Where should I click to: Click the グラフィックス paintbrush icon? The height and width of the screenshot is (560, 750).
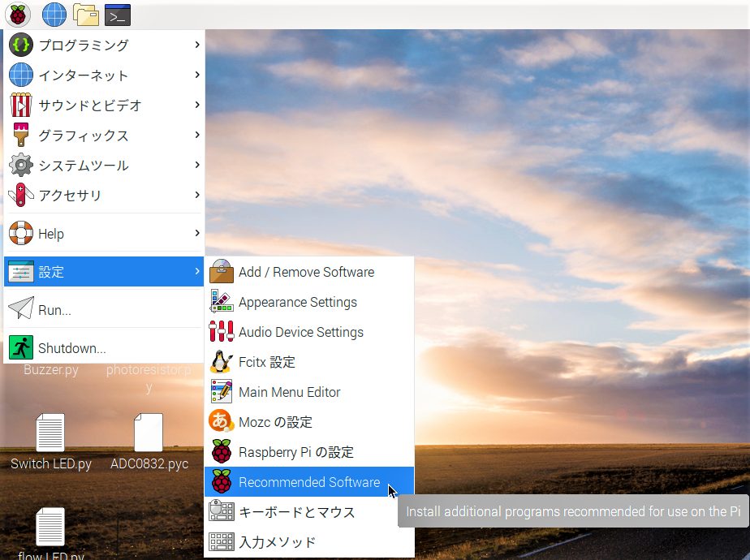click(x=20, y=135)
